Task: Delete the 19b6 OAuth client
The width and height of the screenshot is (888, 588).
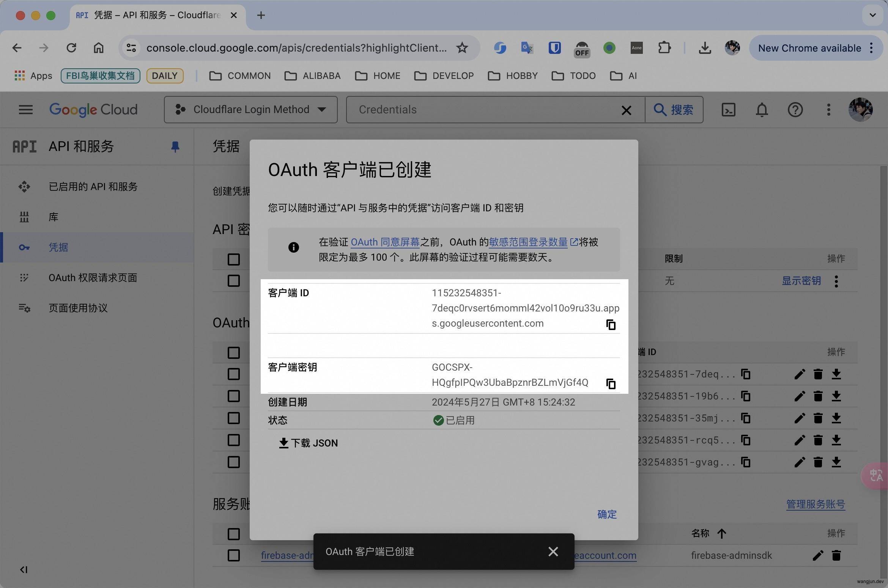Action: [x=818, y=396]
